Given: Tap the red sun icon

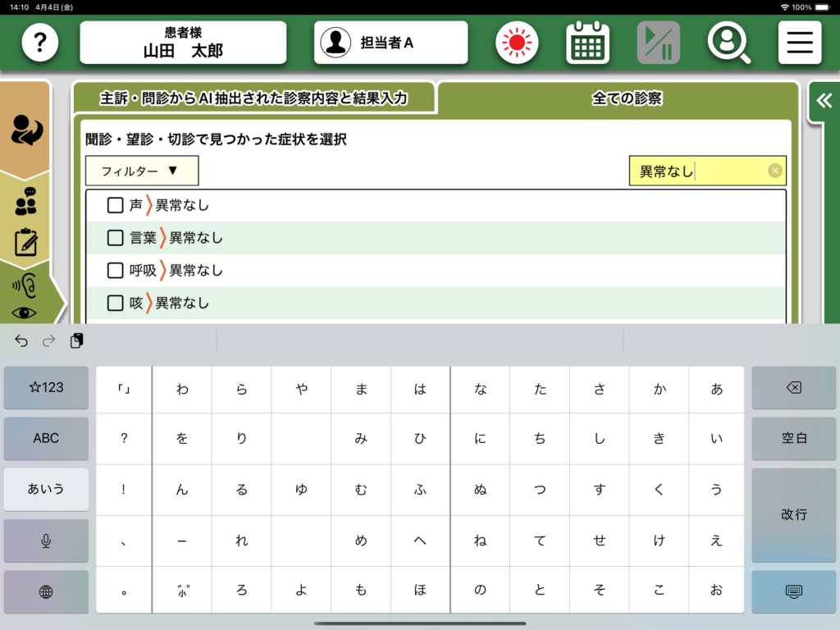Looking at the screenshot, I should (517, 43).
